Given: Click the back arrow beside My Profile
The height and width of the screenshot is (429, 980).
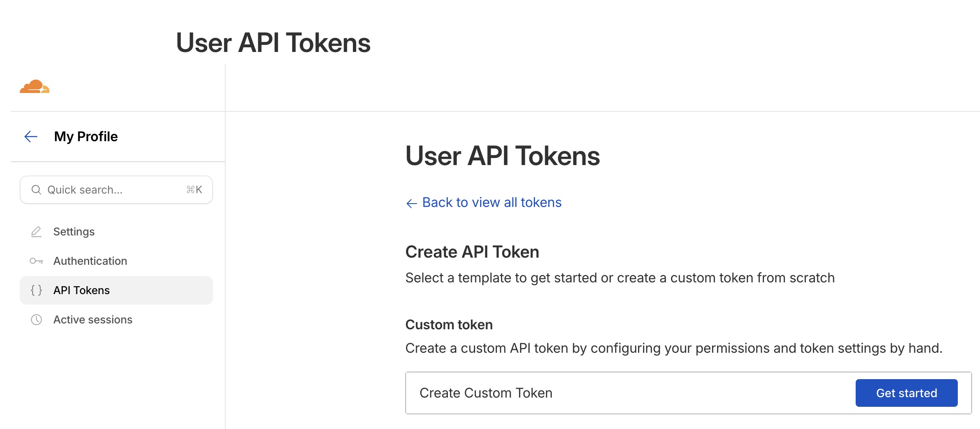Looking at the screenshot, I should (31, 137).
